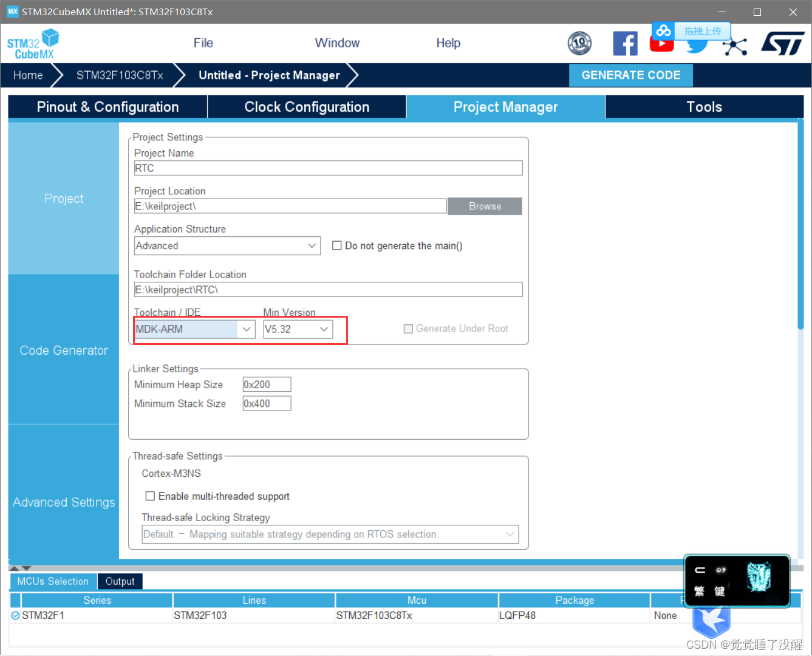Switch to the Tools tab
The width and height of the screenshot is (812, 656).
pos(705,107)
